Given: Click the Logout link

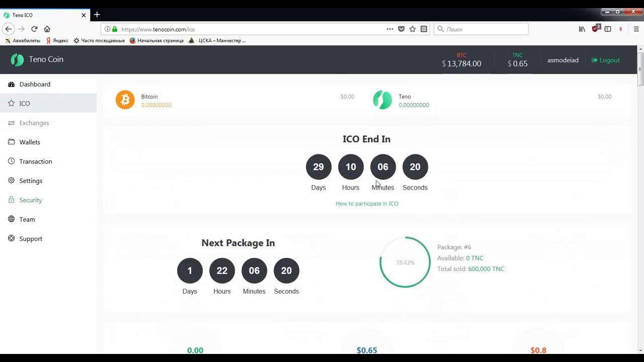Looking at the screenshot, I should point(606,60).
